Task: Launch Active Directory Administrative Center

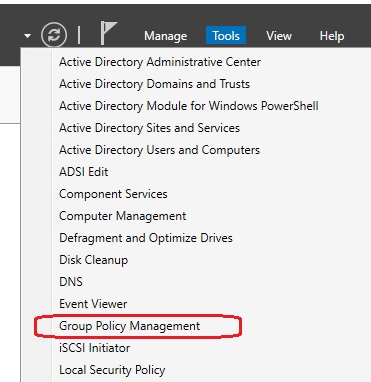Action: pyautogui.click(x=160, y=62)
